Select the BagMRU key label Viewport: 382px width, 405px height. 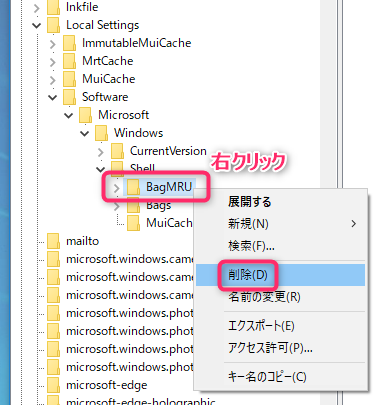pos(169,187)
